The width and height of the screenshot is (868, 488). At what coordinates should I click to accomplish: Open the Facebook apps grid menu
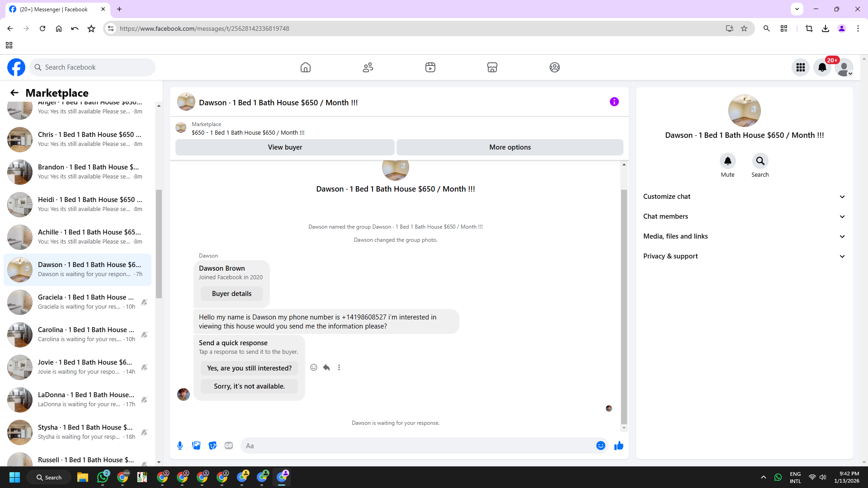800,67
